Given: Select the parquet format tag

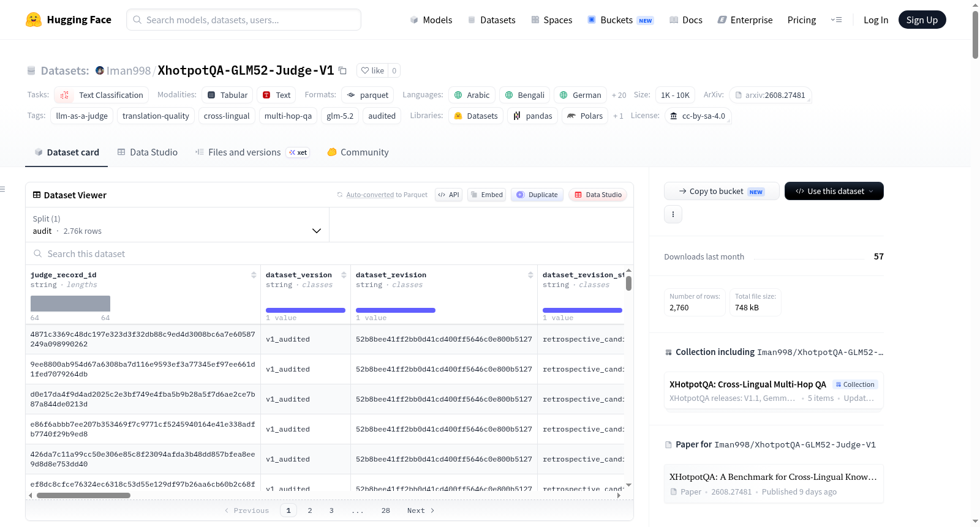Looking at the screenshot, I should coord(368,95).
